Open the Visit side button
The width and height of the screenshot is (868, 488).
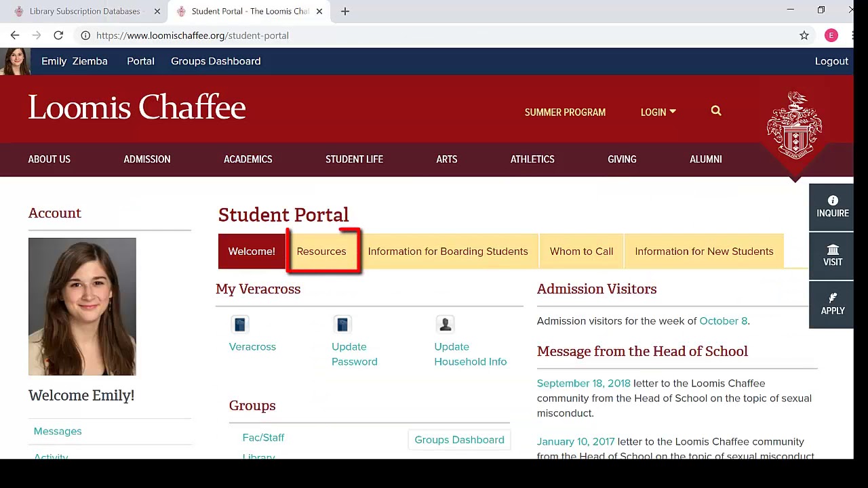coord(832,256)
